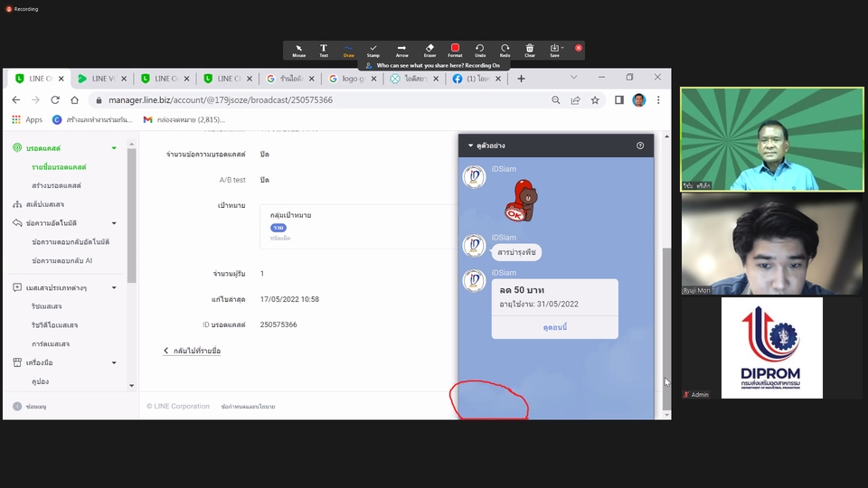Screen dimensions: 868x488
Task: Click the OK bear sticker in preview
Action: [x=521, y=200]
